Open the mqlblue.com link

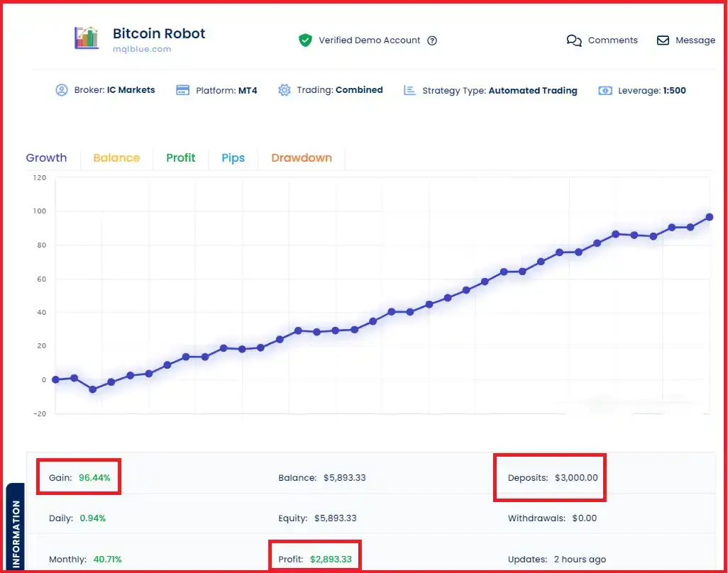[142, 50]
